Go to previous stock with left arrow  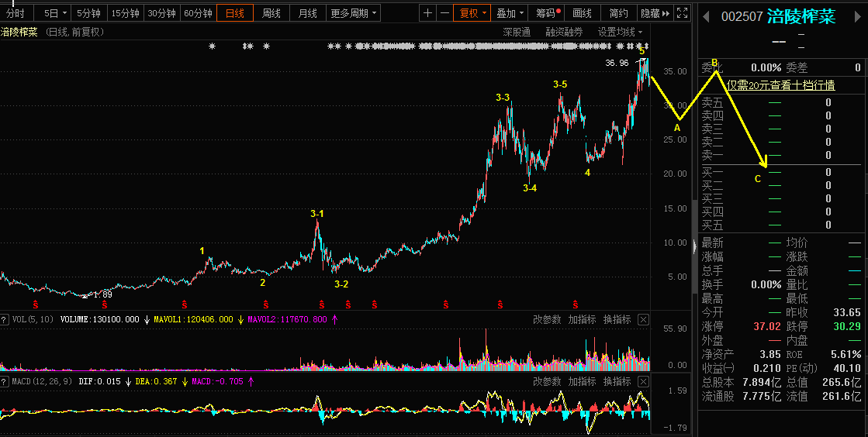pos(706,17)
